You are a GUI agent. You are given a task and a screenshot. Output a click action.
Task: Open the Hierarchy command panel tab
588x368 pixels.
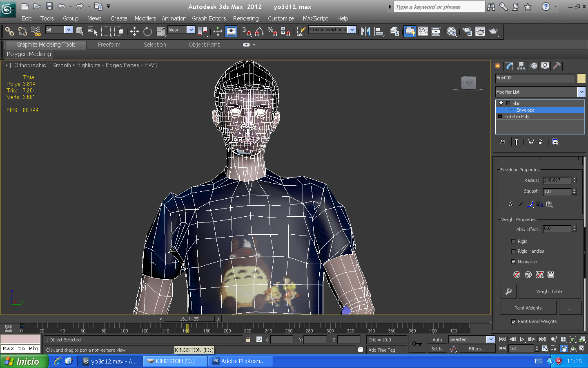point(521,66)
